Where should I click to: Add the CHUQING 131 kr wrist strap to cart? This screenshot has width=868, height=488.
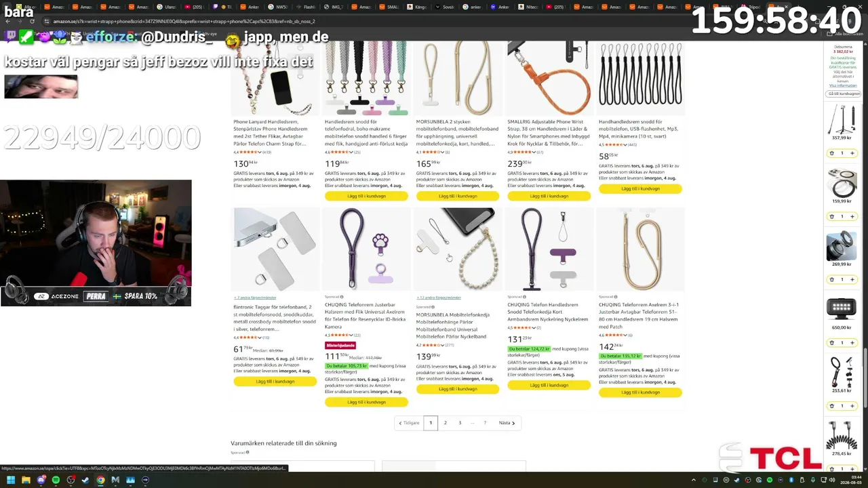click(x=549, y=385)
